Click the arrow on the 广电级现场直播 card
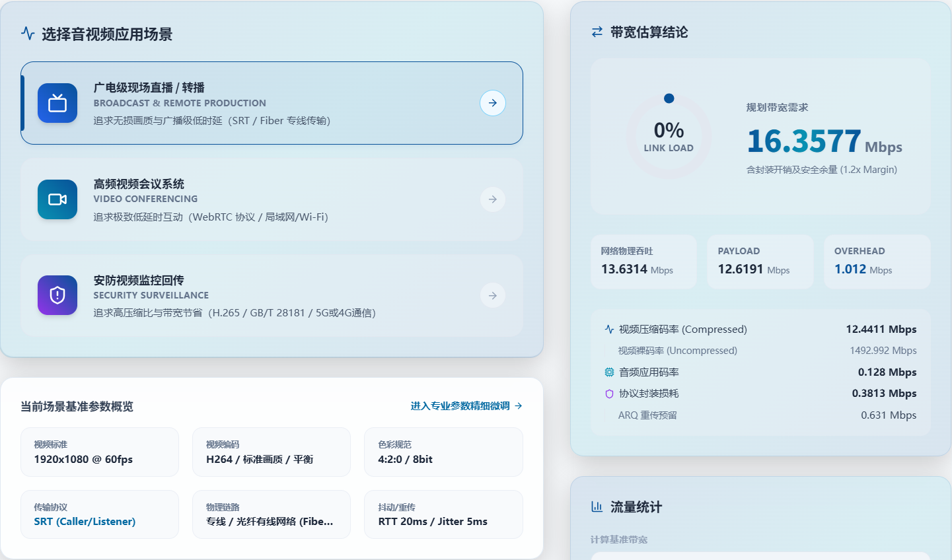The height and width of the screenshot is (560, 952). coord(493,103)
